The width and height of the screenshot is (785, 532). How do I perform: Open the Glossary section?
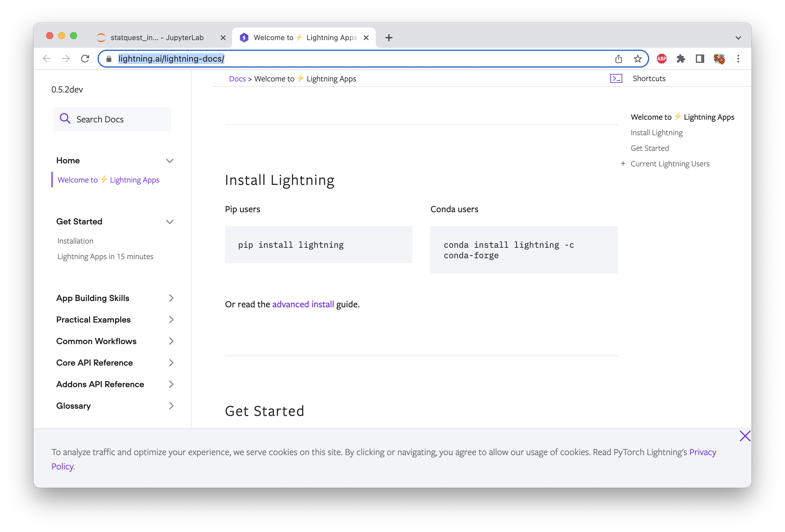(74, 406)
